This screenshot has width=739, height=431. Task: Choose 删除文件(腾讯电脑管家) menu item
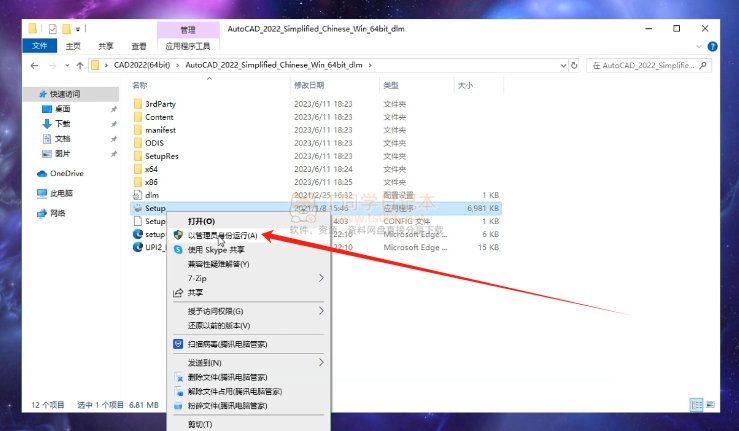[x=228, y=377]
